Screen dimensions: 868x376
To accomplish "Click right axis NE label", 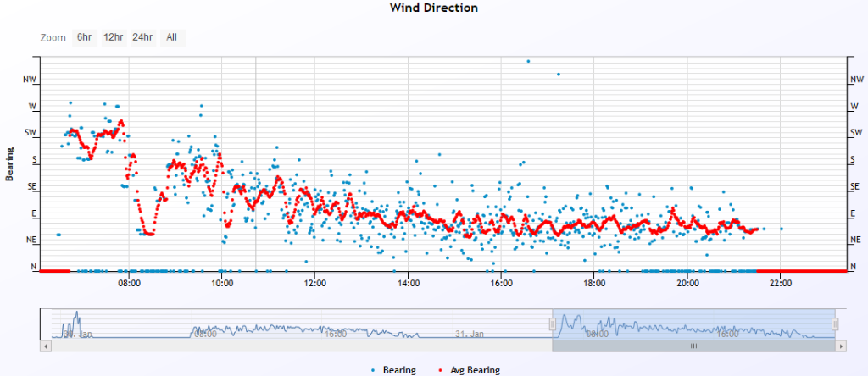I will [x=856, y=241].
